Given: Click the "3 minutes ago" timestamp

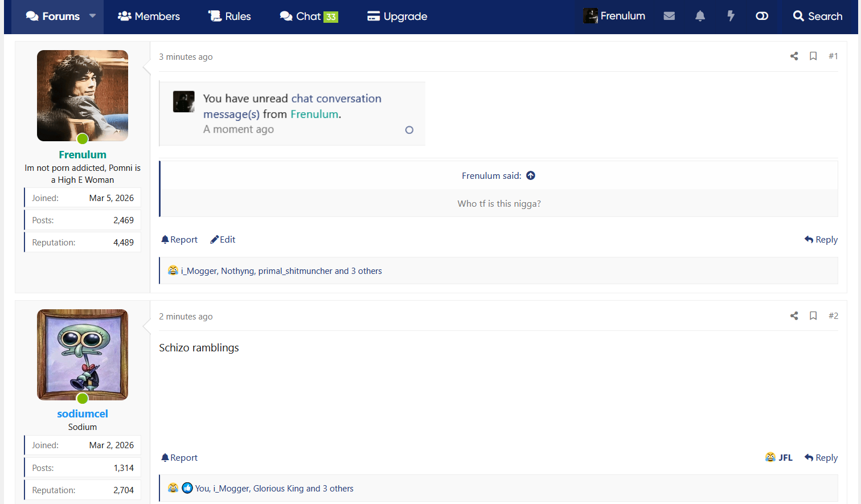Looking at the screenshot, I should tap(186, 57).
